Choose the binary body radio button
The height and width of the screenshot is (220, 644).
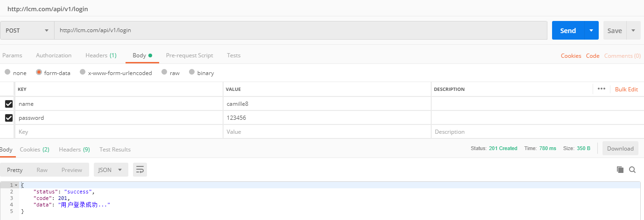tap(192, 73)
